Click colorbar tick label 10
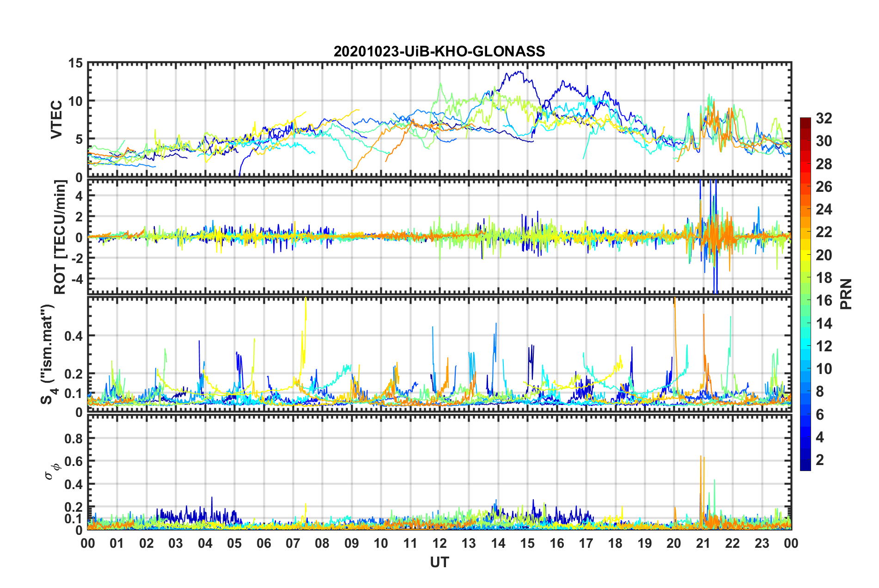Screen dimensions: 879x588 click(x=824, y=369)
